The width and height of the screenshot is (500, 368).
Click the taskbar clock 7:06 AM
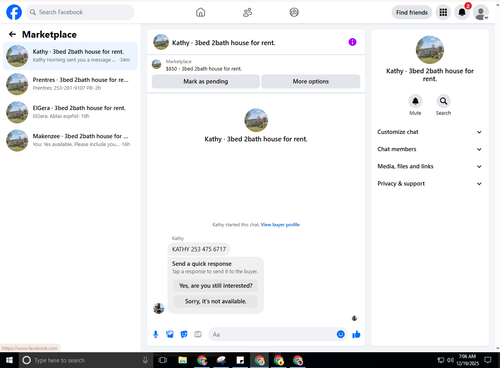pyautogui.click(x=467, y=360)
